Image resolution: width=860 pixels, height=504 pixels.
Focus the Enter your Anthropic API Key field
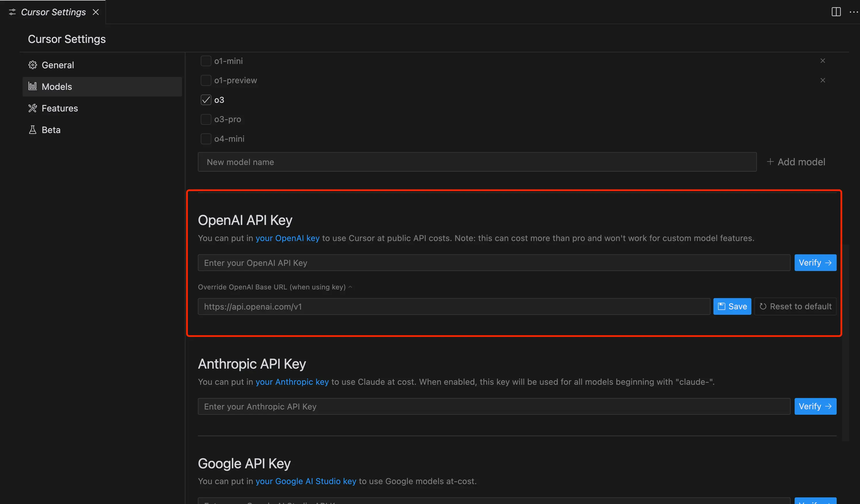(x=493, y=406)
